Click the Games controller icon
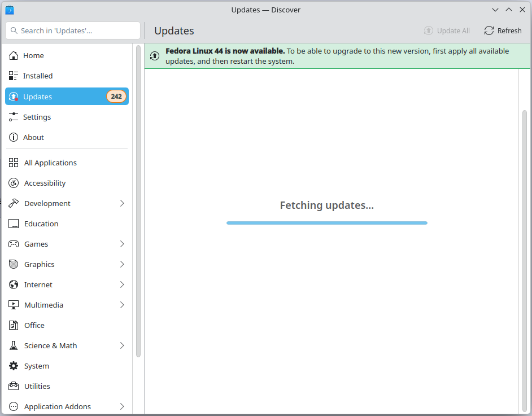This screenshot has height=416, width=532. (x=13, y=244)
